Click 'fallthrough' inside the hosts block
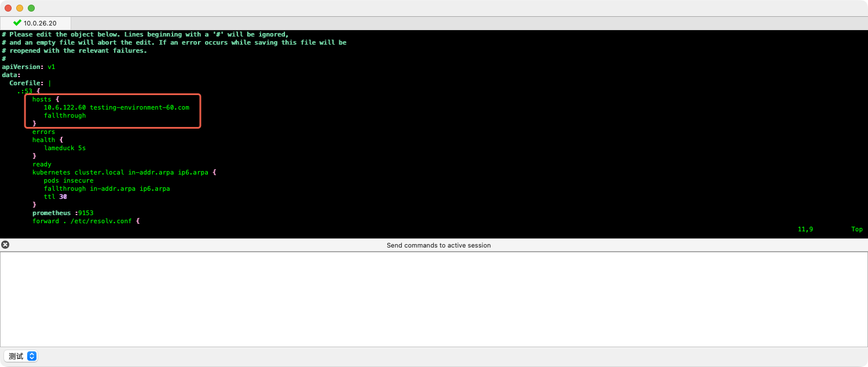This screenshot has height=367, width=868. (64, 115)
